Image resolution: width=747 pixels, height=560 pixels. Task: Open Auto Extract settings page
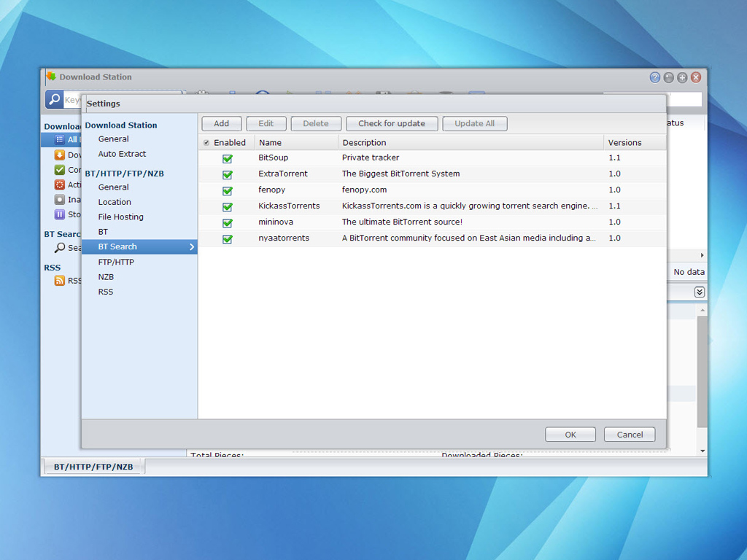[x=122, y=154]
